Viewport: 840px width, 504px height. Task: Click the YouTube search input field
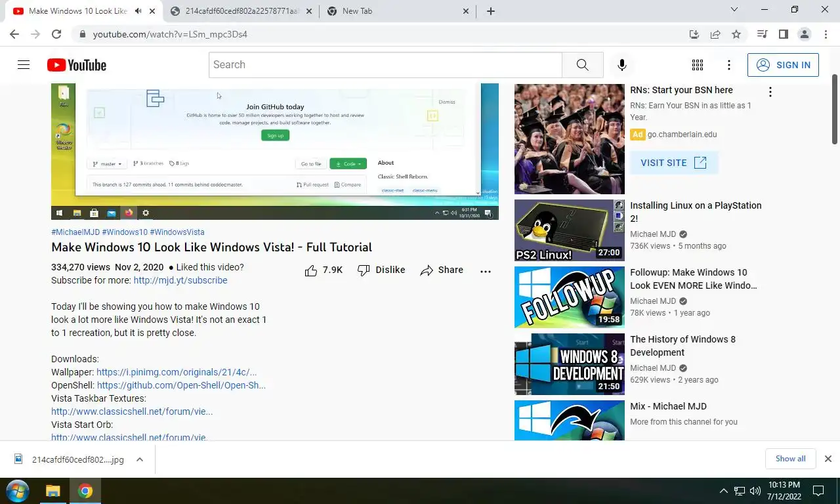click(x=385, y=65)
